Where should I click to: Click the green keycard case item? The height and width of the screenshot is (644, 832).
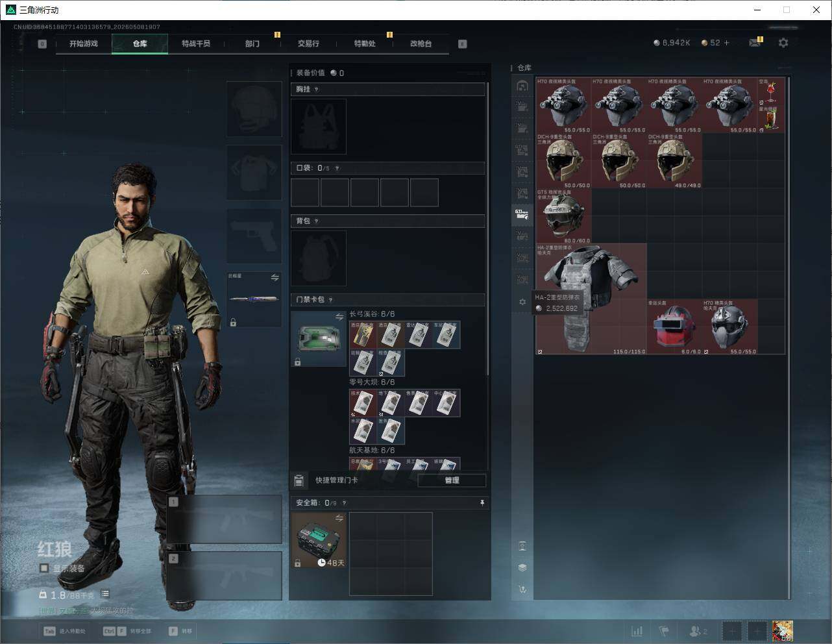click(319, 339)
